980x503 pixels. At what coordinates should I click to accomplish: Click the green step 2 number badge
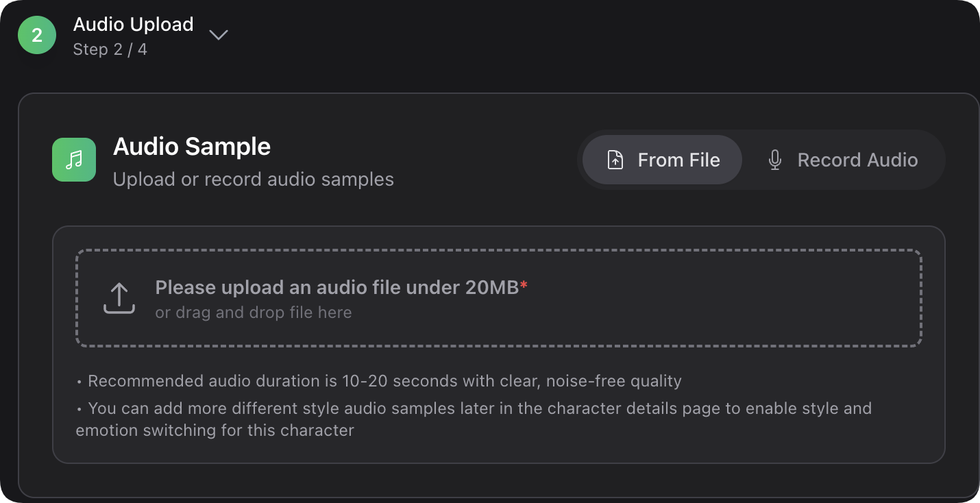[37, 36]
